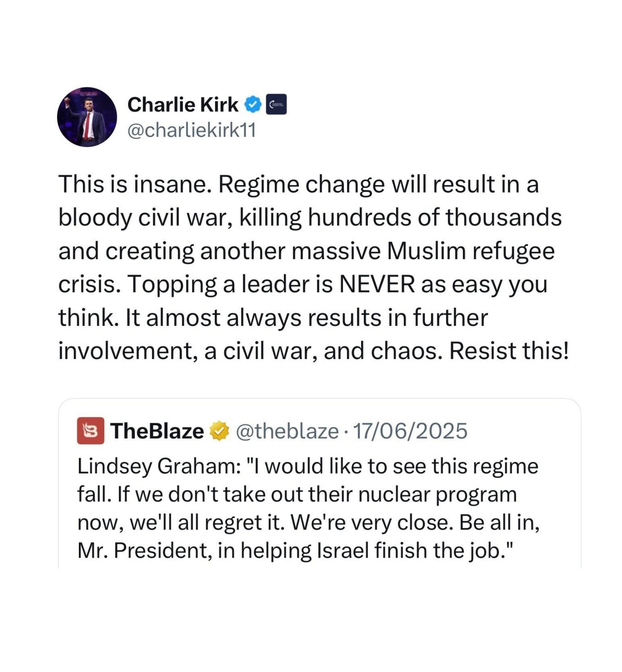Click TheBlaze red logo icon
Image resolution: width=622 pixels, height=672 pixels.
91,431
